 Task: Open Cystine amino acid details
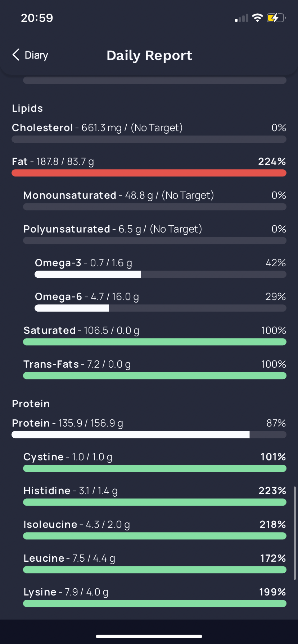tap(155, 461)
